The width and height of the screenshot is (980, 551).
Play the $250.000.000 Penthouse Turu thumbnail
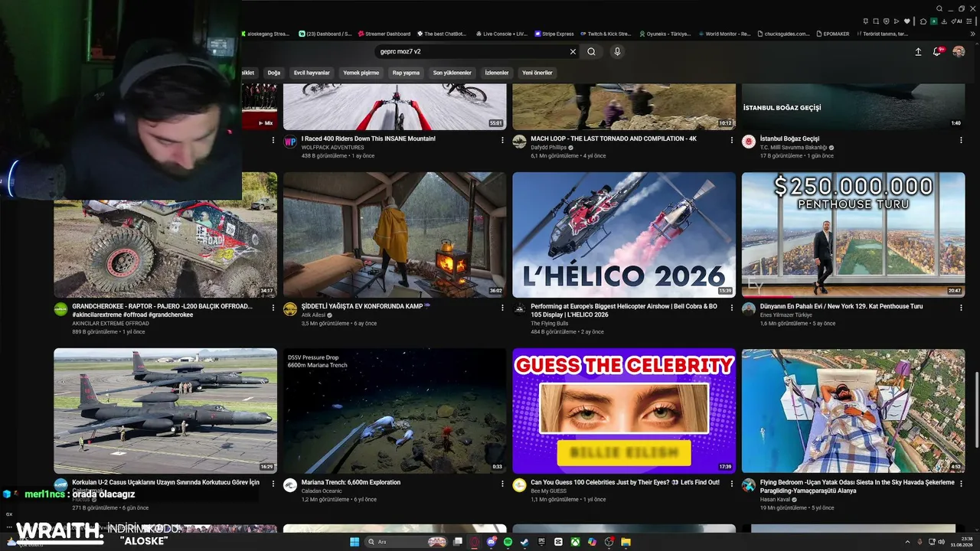coord(853,235)
